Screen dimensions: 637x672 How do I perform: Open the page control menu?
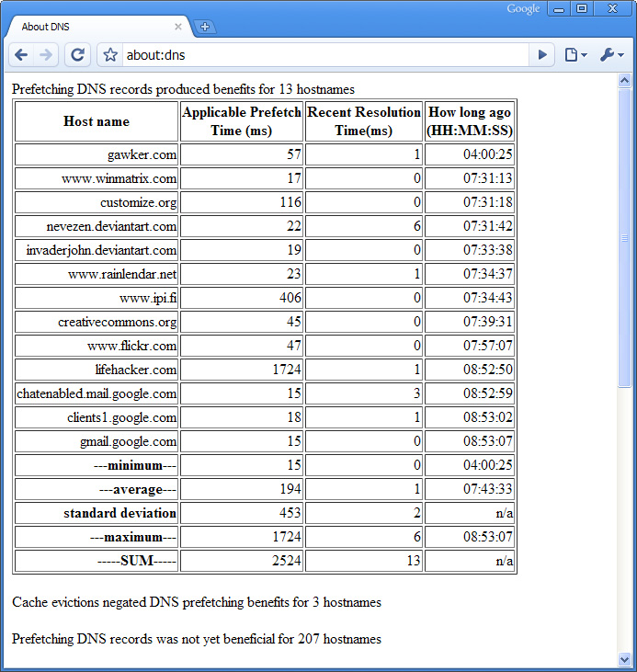pyautogui.click(x=575, y=55)
